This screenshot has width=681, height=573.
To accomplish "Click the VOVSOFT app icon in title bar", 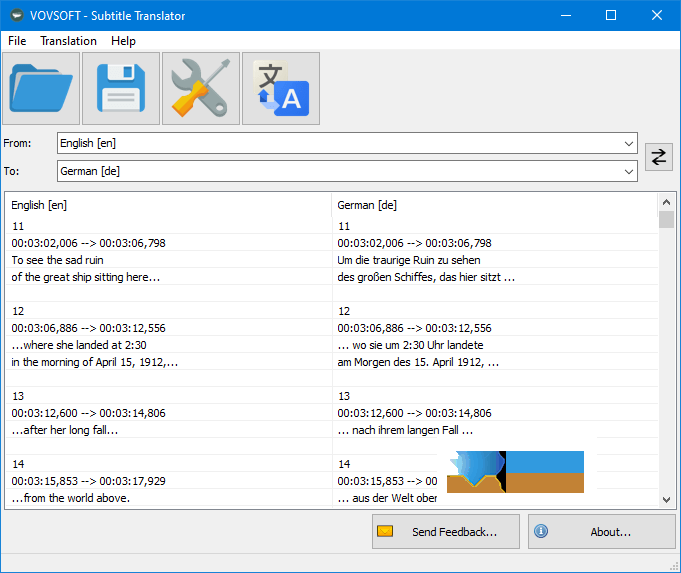I will [17, 16].
